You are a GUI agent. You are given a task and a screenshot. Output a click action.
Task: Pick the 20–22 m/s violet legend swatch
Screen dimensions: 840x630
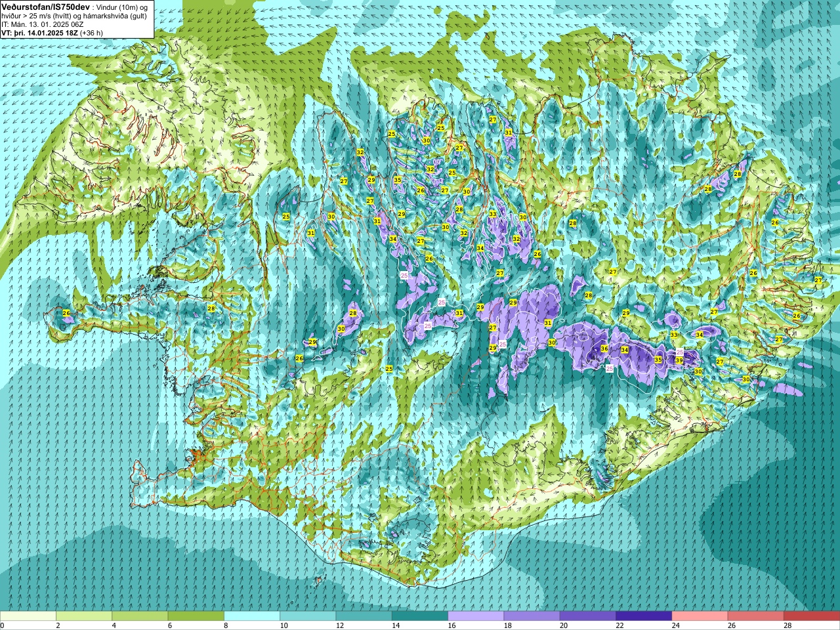coord(588,616)
